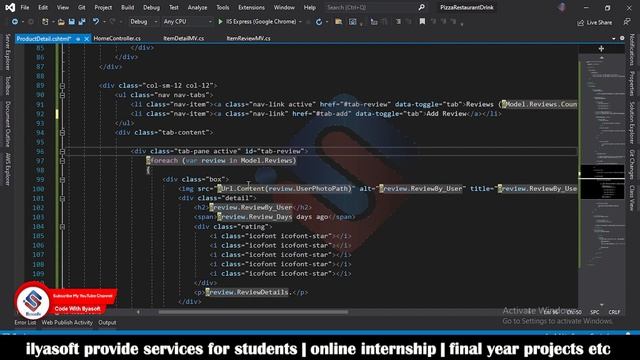This screenshot has width=640, height=360.
Task: Switch to HomeController.cs tab
Action: pos(117,38)
